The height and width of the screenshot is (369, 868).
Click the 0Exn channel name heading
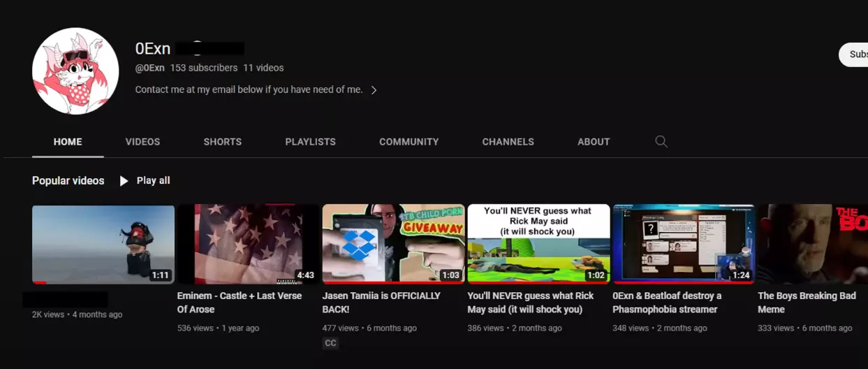(153, 48)
